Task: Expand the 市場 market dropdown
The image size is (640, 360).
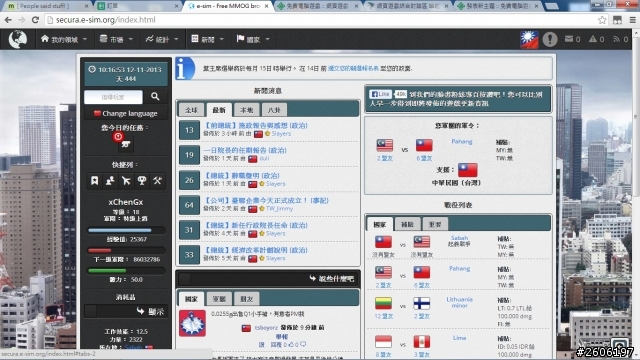Action: coord(116,39)
